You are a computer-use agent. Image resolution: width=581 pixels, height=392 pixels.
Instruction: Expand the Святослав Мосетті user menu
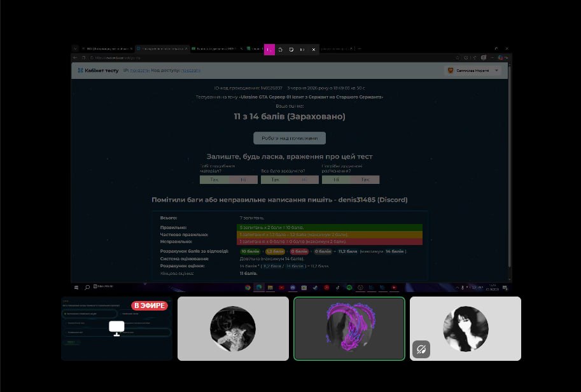[x=472, y=71]
